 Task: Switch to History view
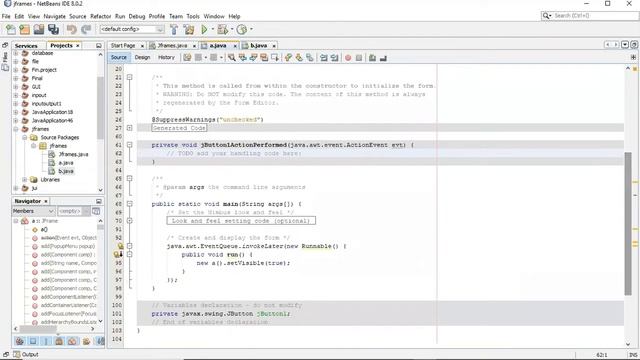point(166,58)
